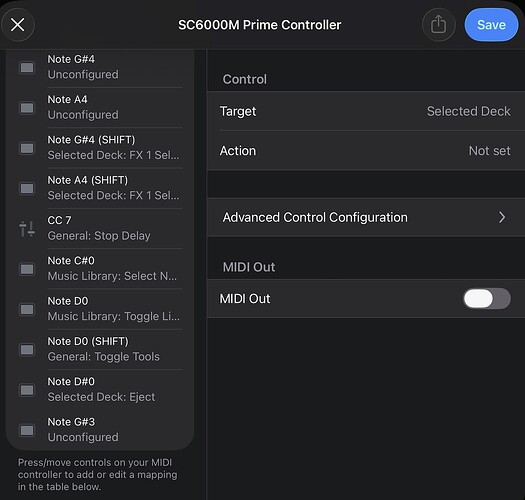Select Note D0 (SHIFT) Toggle Tools mapping
Image resolution: width=525 pixels, height=500 pixels.
click(100, 349)
